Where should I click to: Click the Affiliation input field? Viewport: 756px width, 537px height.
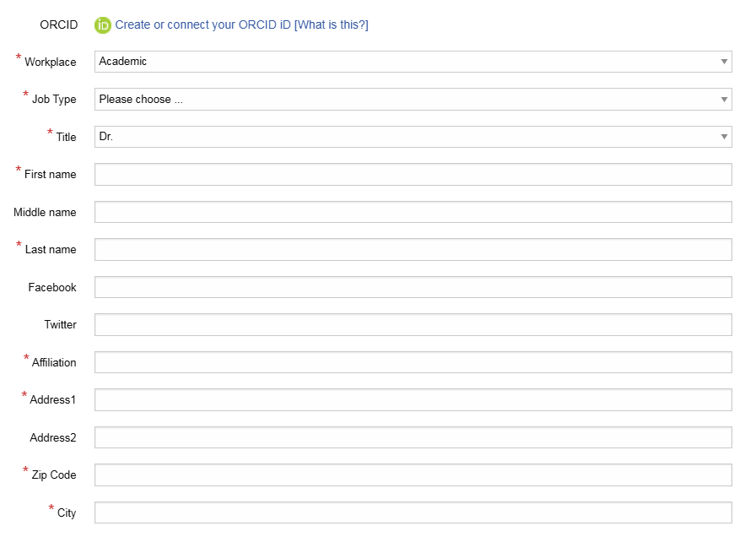coord(413,362)
